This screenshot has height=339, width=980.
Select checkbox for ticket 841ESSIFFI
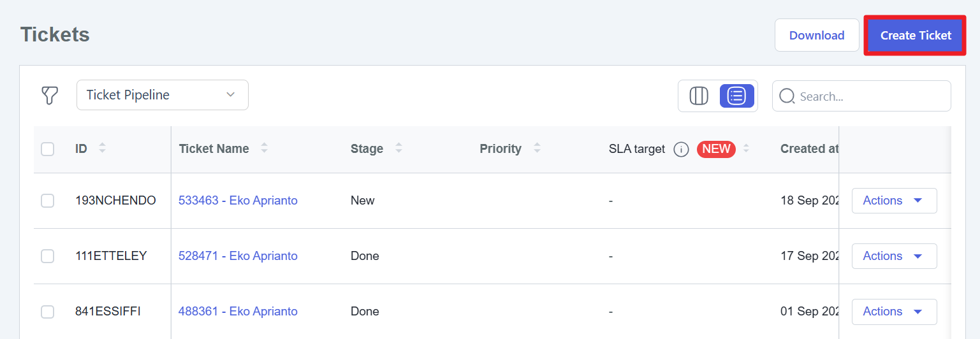coord(48,312)
